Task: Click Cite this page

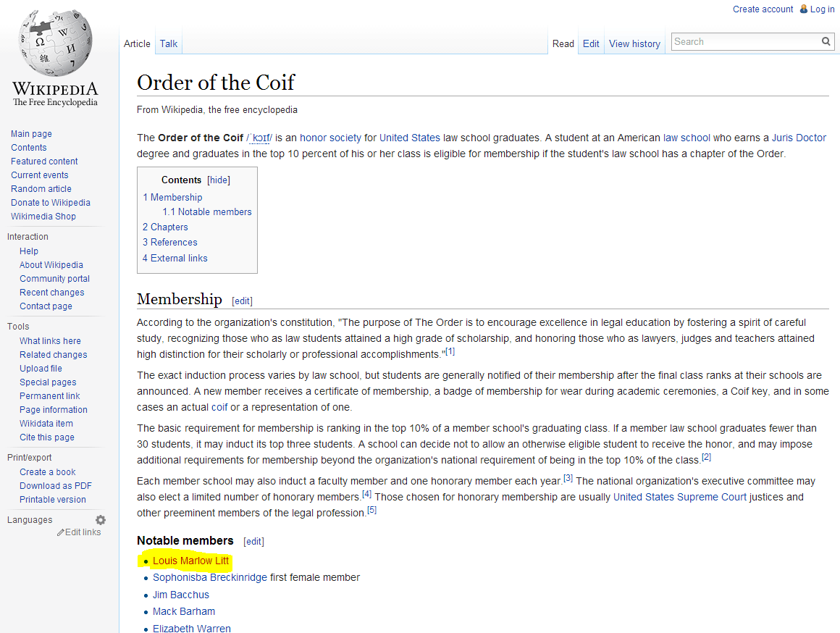Action: coord(47,437)
